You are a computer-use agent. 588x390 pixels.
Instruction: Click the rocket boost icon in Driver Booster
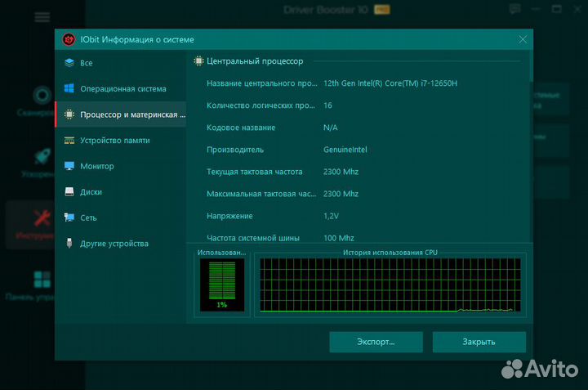point(42,156)
